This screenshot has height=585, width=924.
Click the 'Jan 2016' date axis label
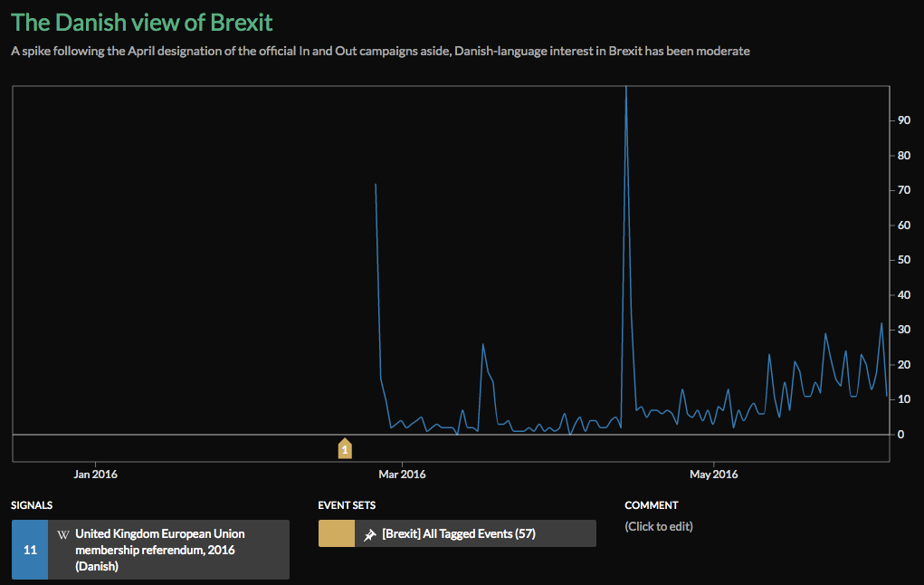pos(95,474)
